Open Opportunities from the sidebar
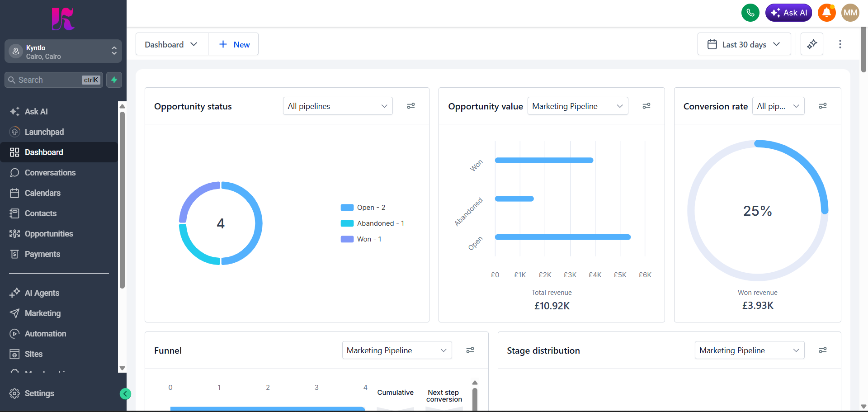868x412 pixels. point(59,233)
